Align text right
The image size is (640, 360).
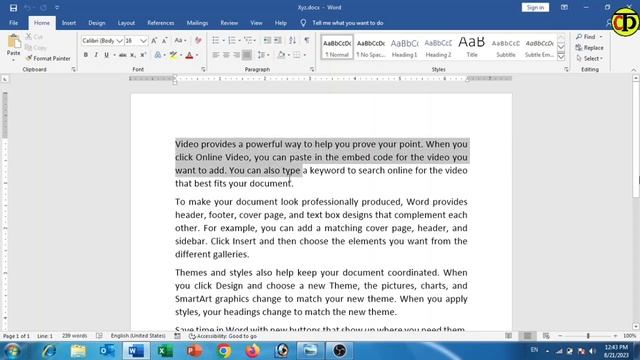[x=236, y=55]
